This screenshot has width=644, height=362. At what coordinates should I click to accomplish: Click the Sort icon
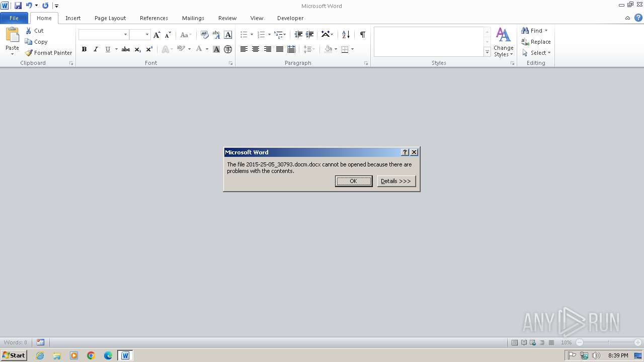pos(346,35)
